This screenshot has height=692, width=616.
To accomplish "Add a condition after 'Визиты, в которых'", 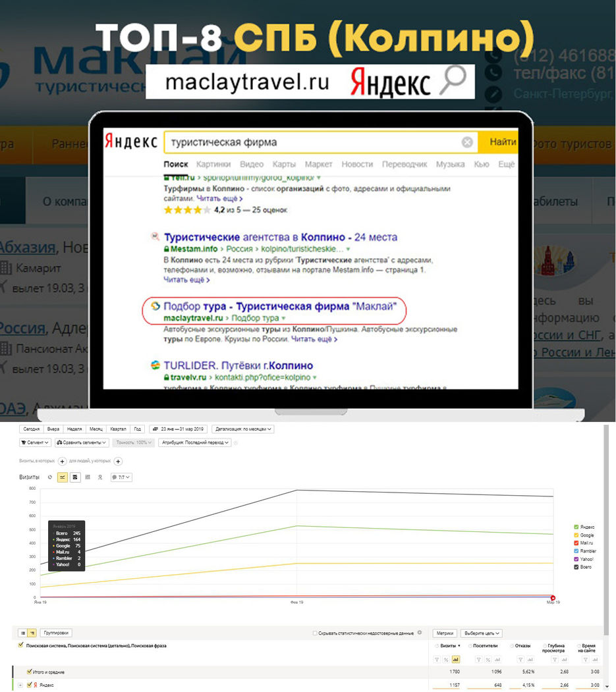I will click(63, 461).
